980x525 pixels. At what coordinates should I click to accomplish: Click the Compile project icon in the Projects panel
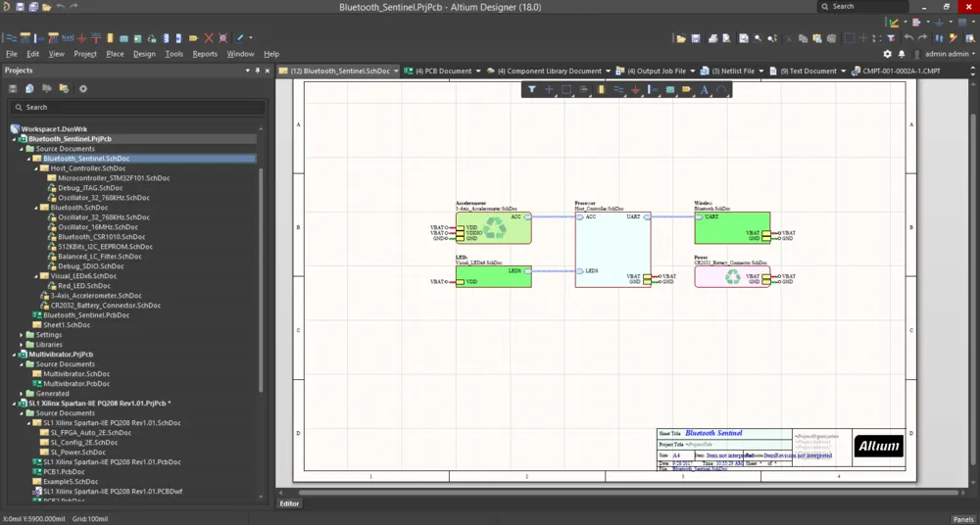pyautogui.click(x=29, y=89)
